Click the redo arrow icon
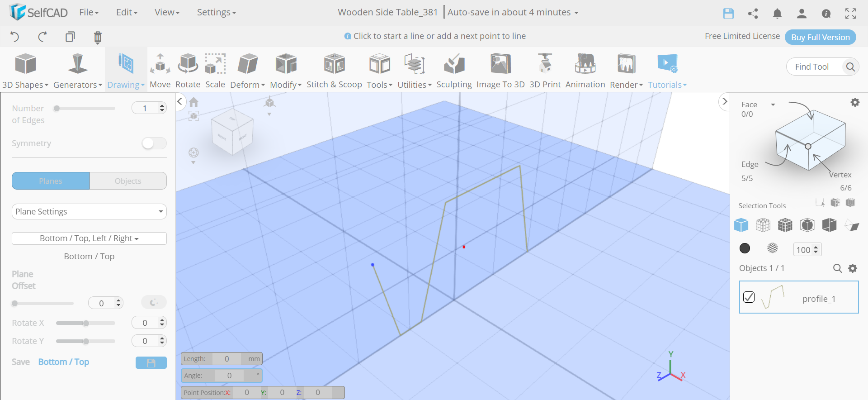868x400 pixels. click(x=42, y=37)
